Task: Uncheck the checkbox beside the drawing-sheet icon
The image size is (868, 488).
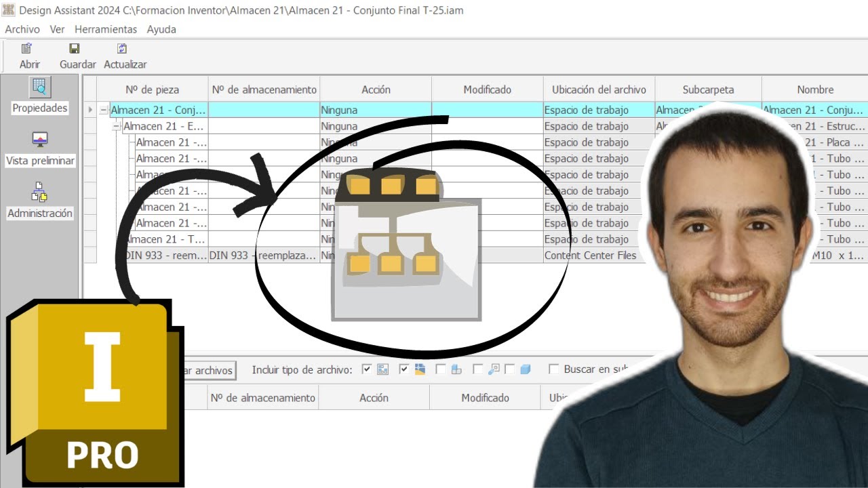Action: click(367, 369)
